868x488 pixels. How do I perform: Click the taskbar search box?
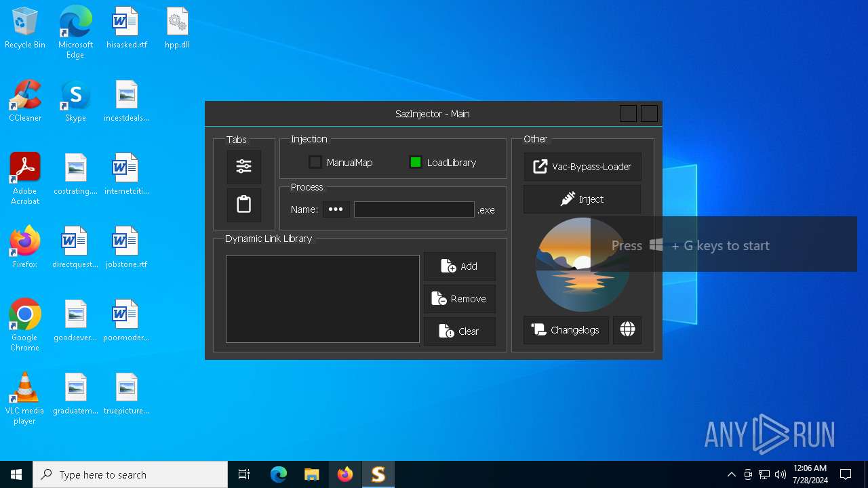pos(130,474)
